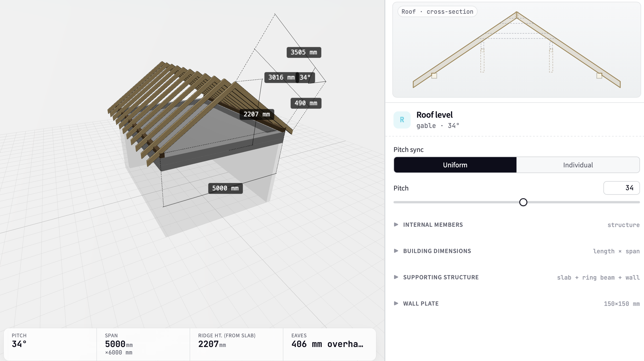Click the Pitch value input field
Screen dimensions: 644x361
621,188
